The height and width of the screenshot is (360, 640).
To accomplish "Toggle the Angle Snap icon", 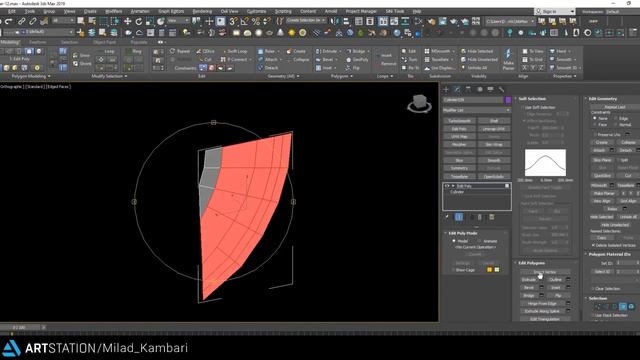I will (244, 21).
